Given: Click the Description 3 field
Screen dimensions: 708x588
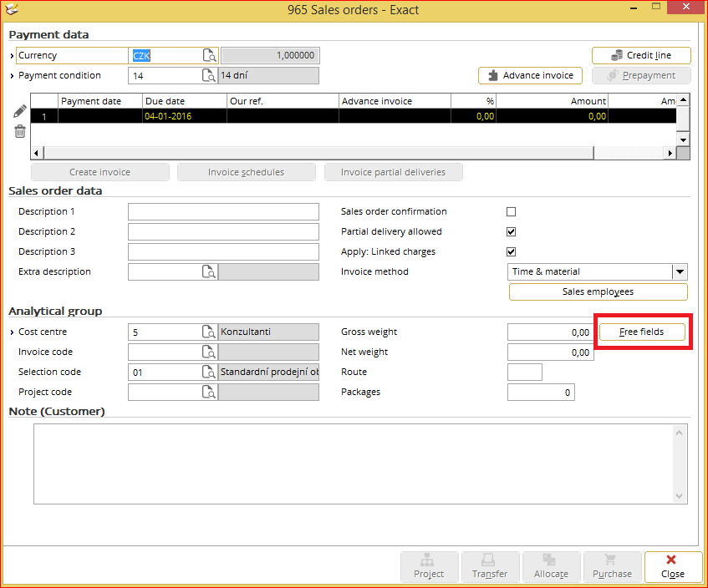Looking at the screenshot, I should tap(223, 251).
